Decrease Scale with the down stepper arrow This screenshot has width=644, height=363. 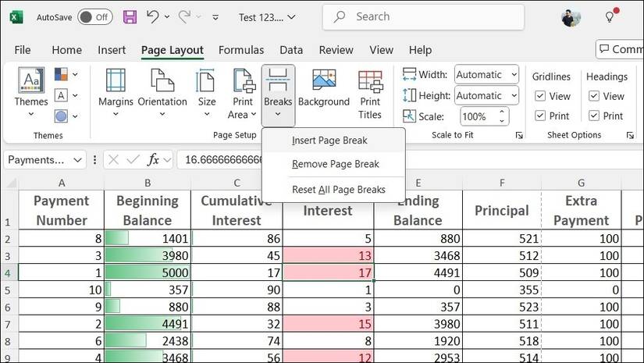[x=502, y=121]
